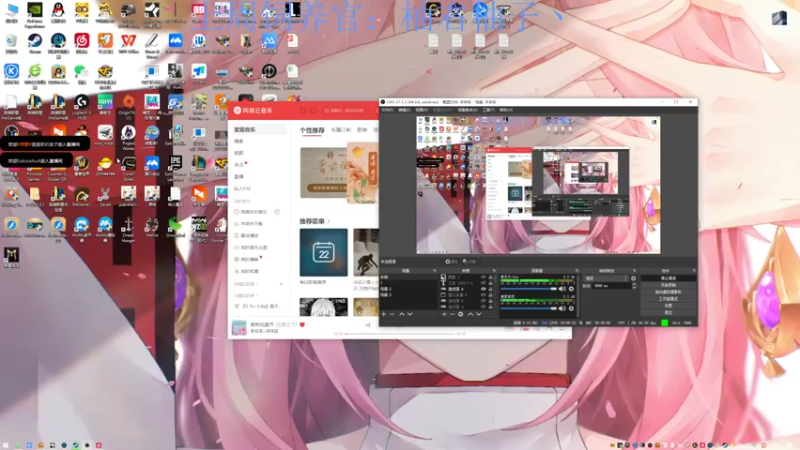Open the OBS Scene Transitions pop-out icon
The height and width of the screenshot is (450, 800).
pos(635,270)
